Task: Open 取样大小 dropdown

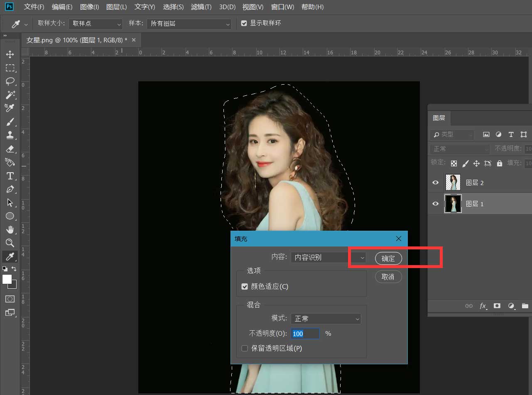Action: coord(96,24)
